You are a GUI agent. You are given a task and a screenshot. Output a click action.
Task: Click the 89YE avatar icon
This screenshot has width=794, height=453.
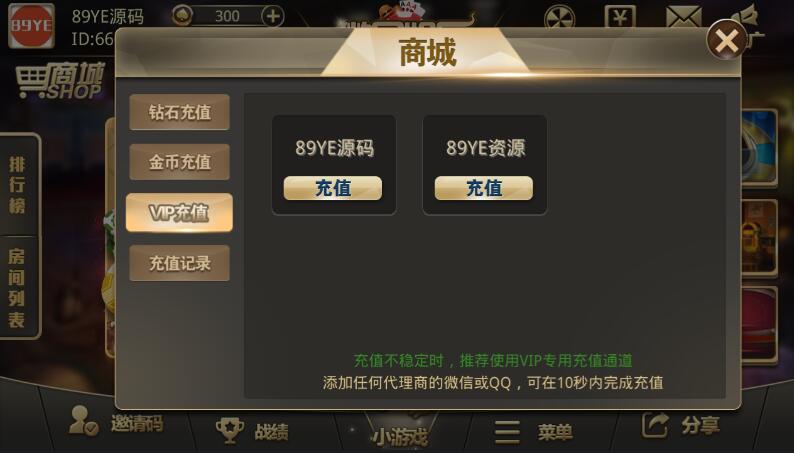pos(31,25)
